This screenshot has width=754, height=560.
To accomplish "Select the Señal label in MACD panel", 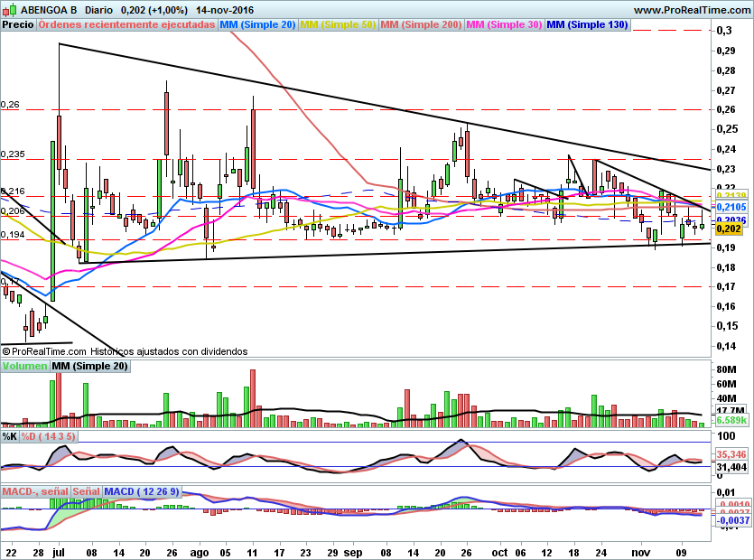I will pos(86,491).
